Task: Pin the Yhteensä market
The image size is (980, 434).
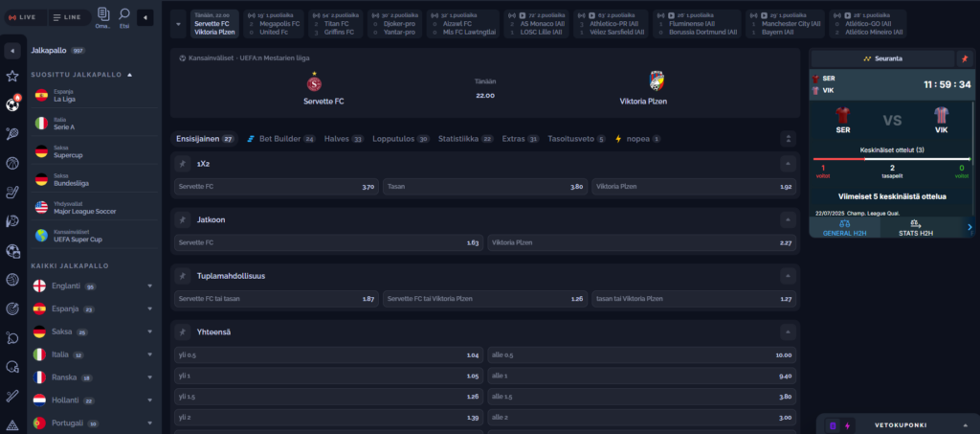Action: (182, 332)
